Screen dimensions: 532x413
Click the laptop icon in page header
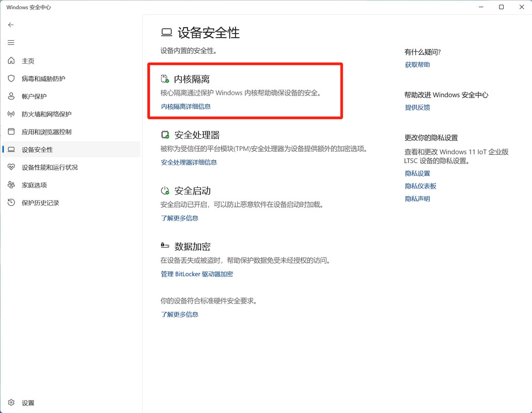[x=167, y=33]
